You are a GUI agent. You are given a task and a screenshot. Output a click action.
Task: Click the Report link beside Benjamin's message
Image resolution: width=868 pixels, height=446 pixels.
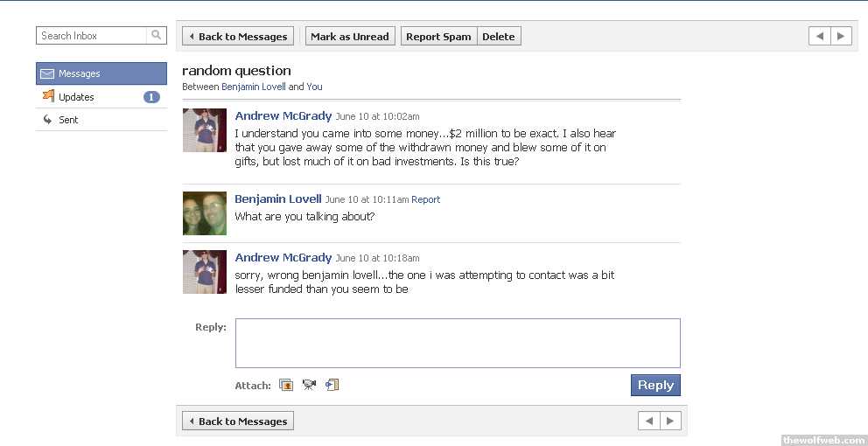point(426,199)
